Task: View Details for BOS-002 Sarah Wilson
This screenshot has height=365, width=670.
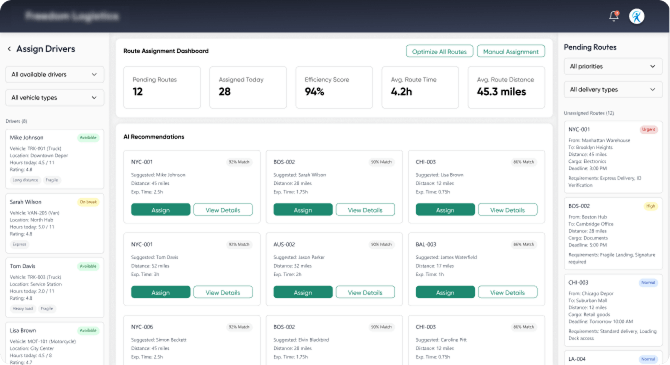Action: (365, 210)
